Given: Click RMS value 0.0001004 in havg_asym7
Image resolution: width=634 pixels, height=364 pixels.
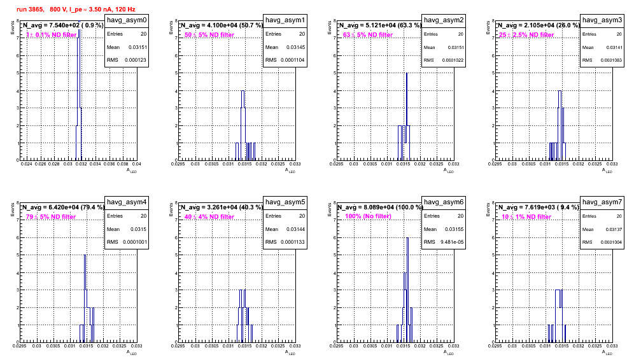Looking at the screenshot, I should tap(611, 242).
